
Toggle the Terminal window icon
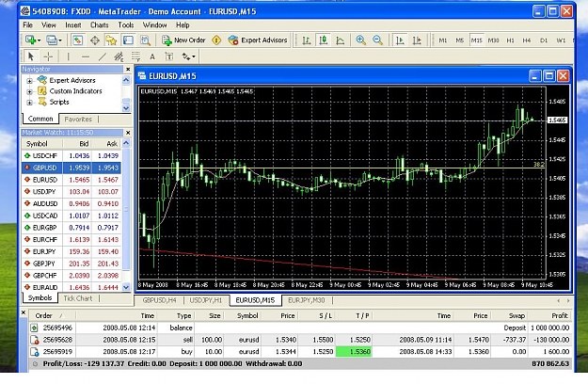click(128, 40)
